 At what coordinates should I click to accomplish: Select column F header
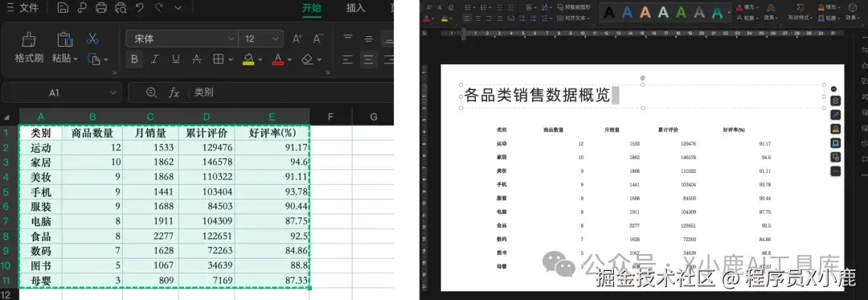coord(330,117)
